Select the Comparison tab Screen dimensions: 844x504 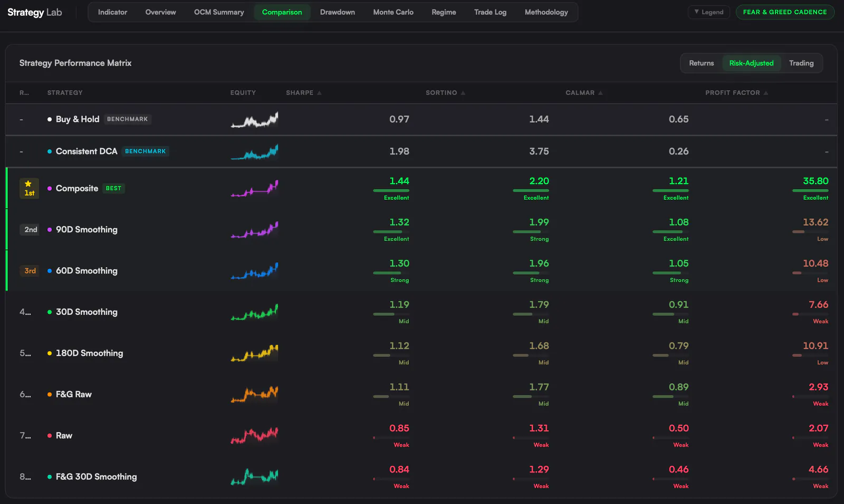pyautogui.click(x=282, y=12)
